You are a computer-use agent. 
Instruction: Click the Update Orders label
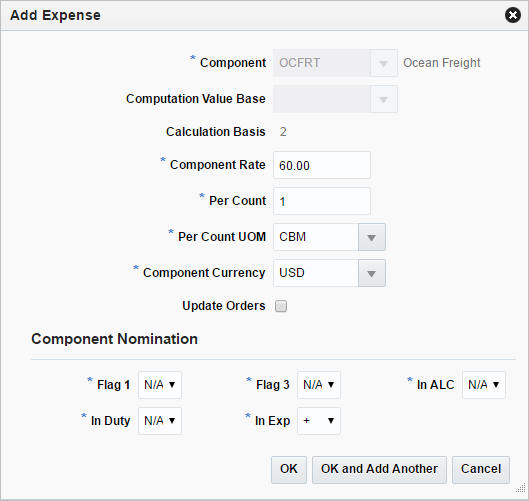tap(224, 306)
